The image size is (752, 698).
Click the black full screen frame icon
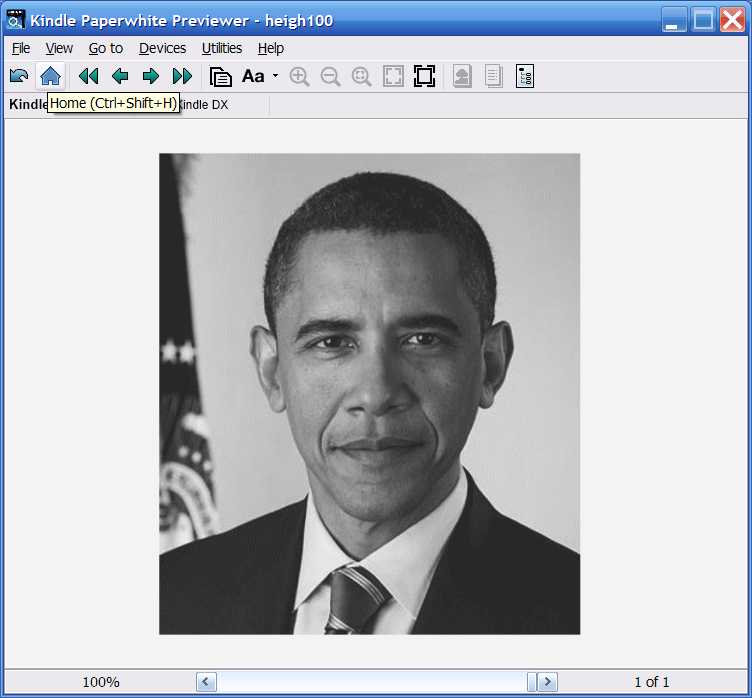(424, 76)
